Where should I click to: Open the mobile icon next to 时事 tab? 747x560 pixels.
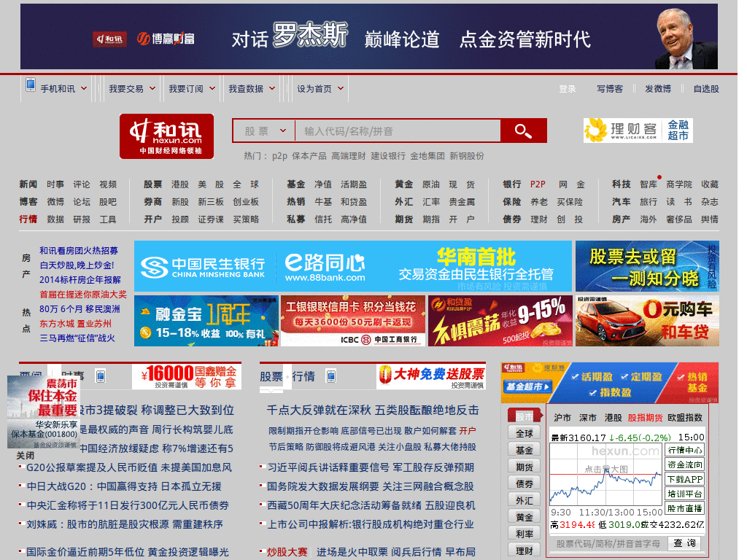click(100, 377)
